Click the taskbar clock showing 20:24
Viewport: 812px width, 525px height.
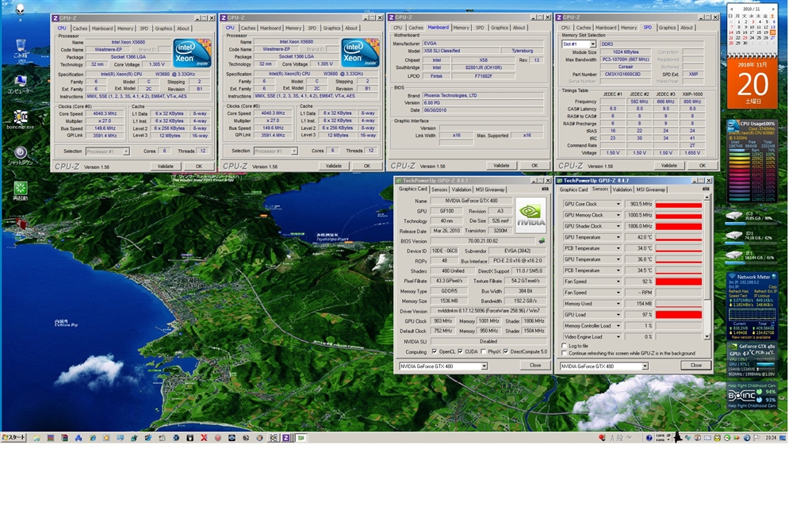(771, 438)
